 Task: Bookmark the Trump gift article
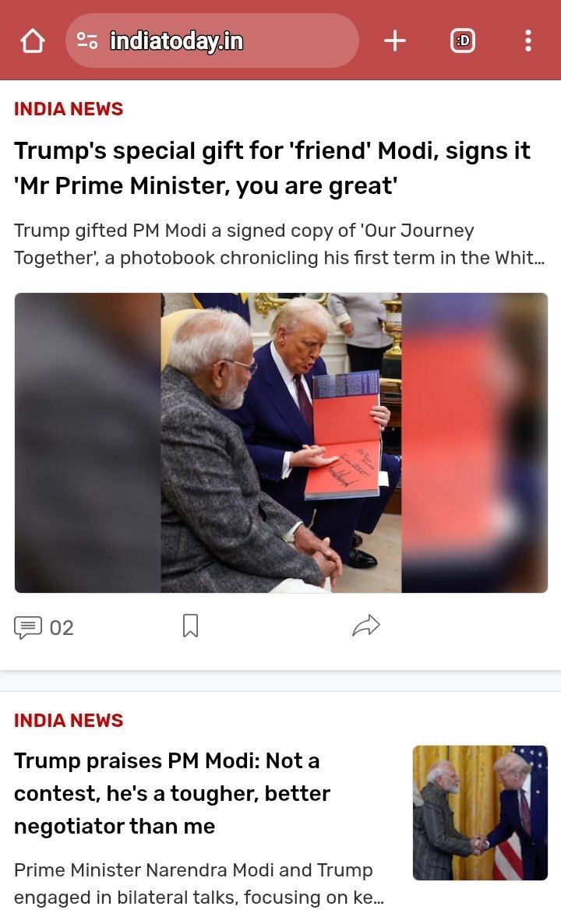190,626
